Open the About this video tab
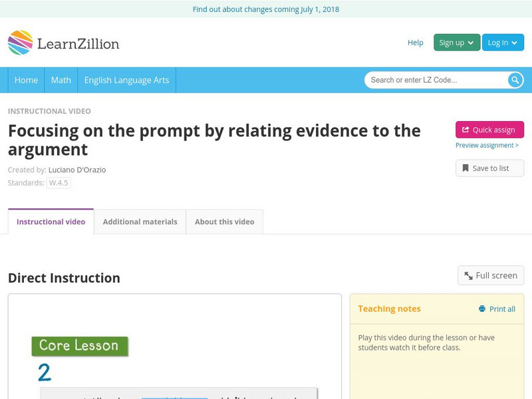The height and width of the screenshot is (399, 532). 224,221
